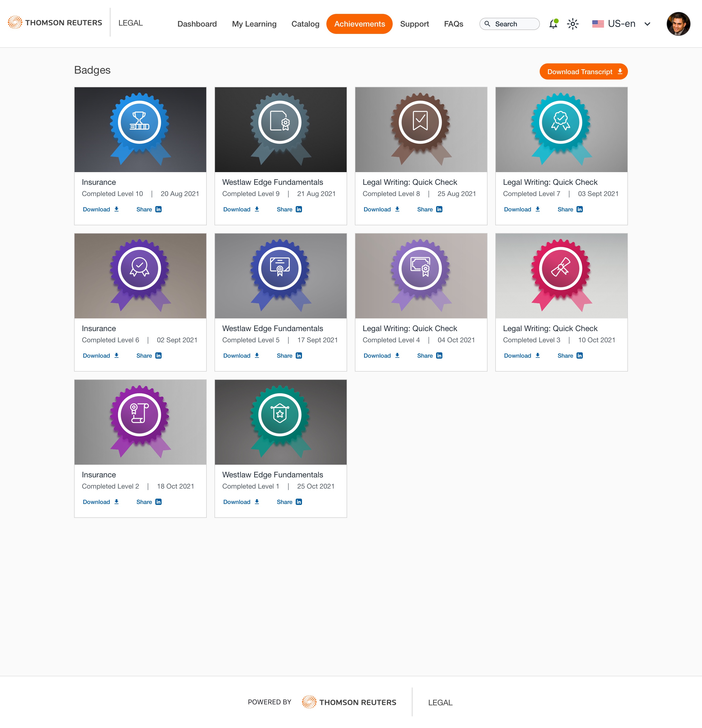
Task: Download the Insurance Level 10 badge
Action: click(x=101, y=209)
